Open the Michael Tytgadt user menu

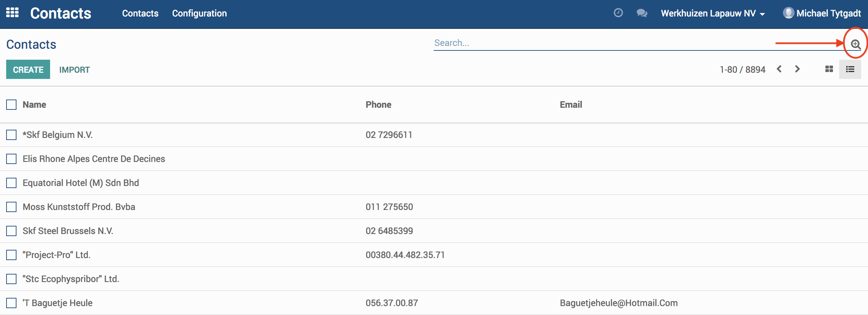point(822,13)
